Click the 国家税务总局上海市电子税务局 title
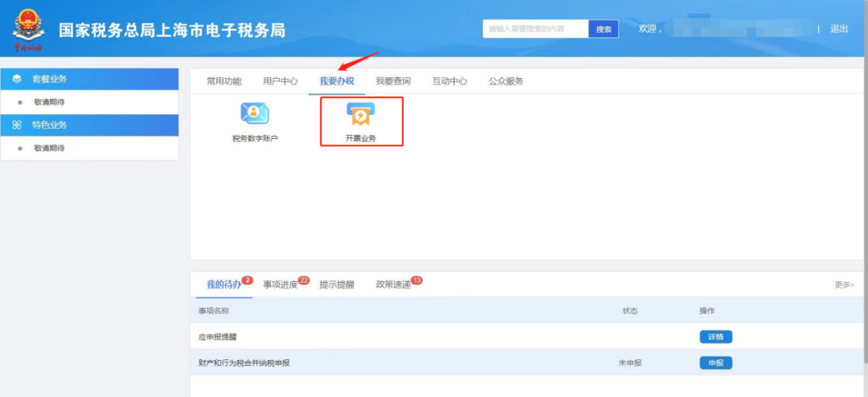Image resolution: width=868 pixels, height=397 pixels. click(172, 30)
